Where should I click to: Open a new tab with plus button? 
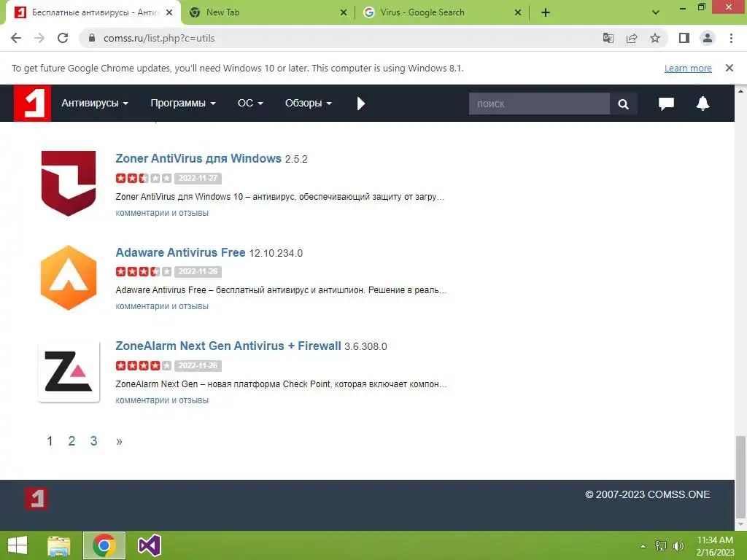click(546, 13)
